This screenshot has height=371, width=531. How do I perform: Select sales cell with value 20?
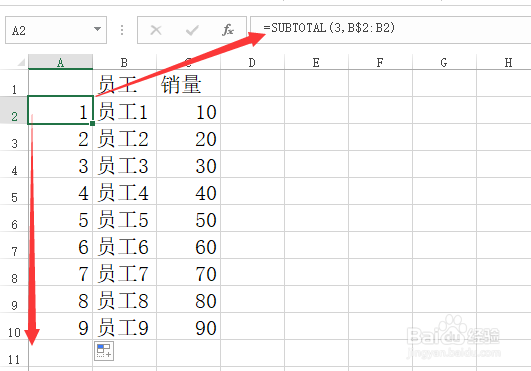click(188, 137)
